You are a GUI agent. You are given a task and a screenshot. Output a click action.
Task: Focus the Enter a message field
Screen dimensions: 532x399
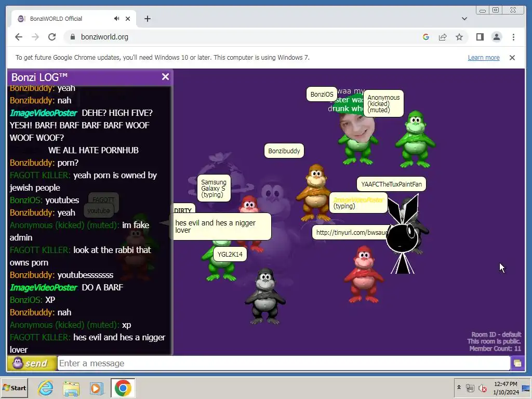click(284, 363)
